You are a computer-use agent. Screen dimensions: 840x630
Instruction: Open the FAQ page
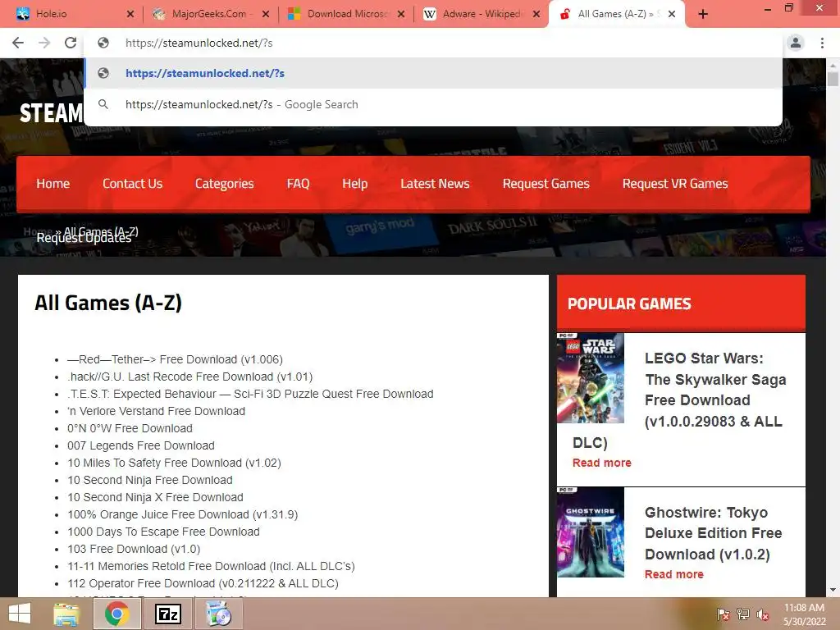click(x=298, y=184)
